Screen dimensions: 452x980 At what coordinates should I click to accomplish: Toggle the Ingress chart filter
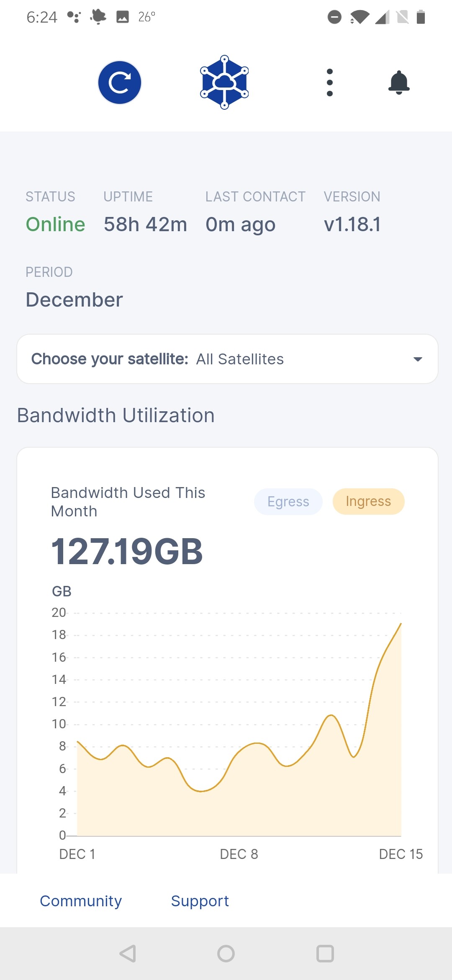click(368, 501)
